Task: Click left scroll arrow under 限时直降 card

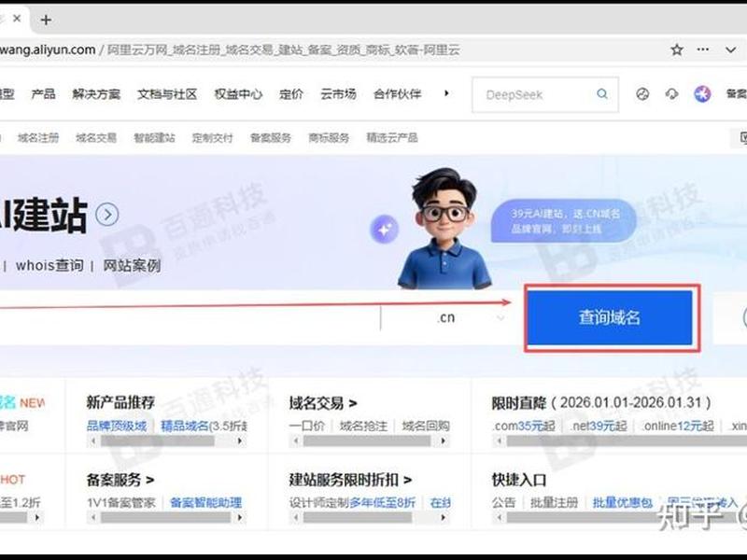Action: (x=499, y=441)
